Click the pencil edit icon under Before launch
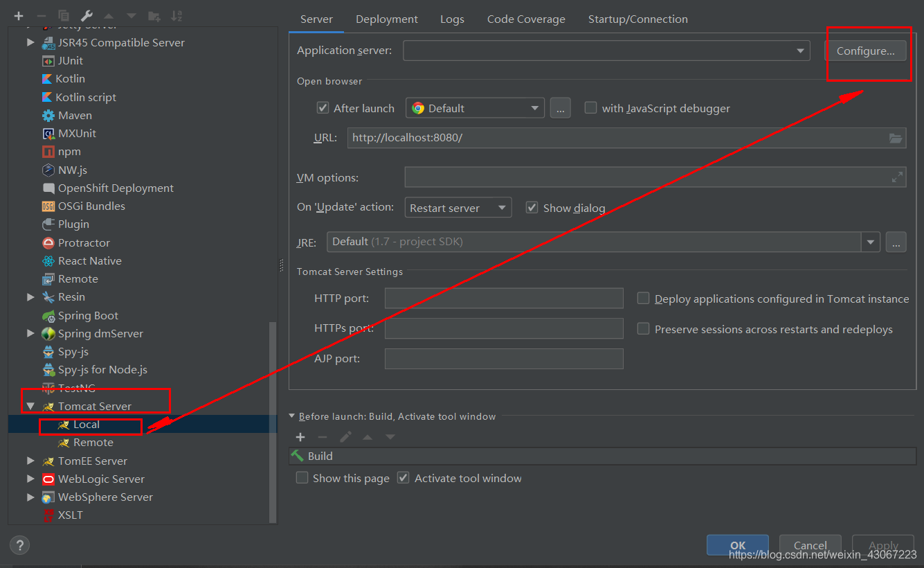Image resolution: width=924 pixels, height=568 pixels. (x=345, y=437)
